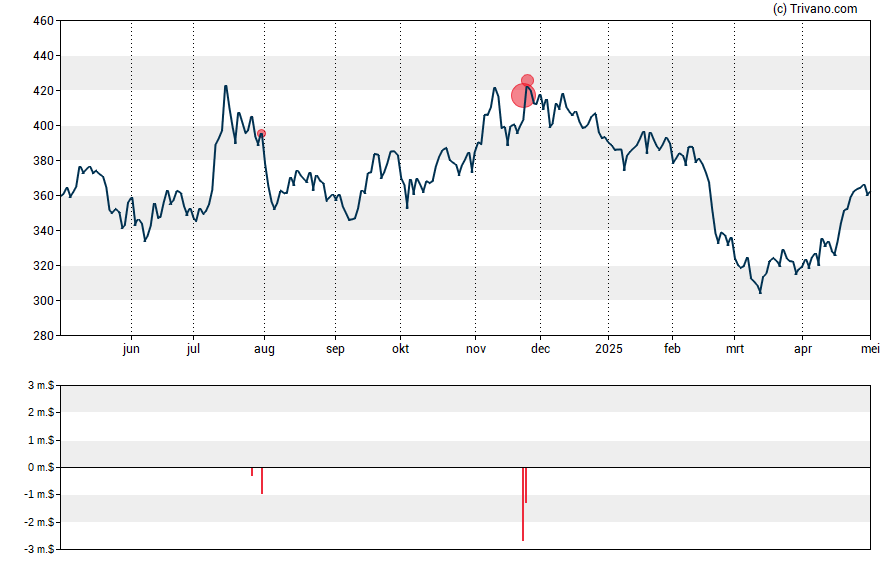Viewport: 888px width, 565px height.
Task: Click the 340 price axis label
Action: click(x=44, y=230)
